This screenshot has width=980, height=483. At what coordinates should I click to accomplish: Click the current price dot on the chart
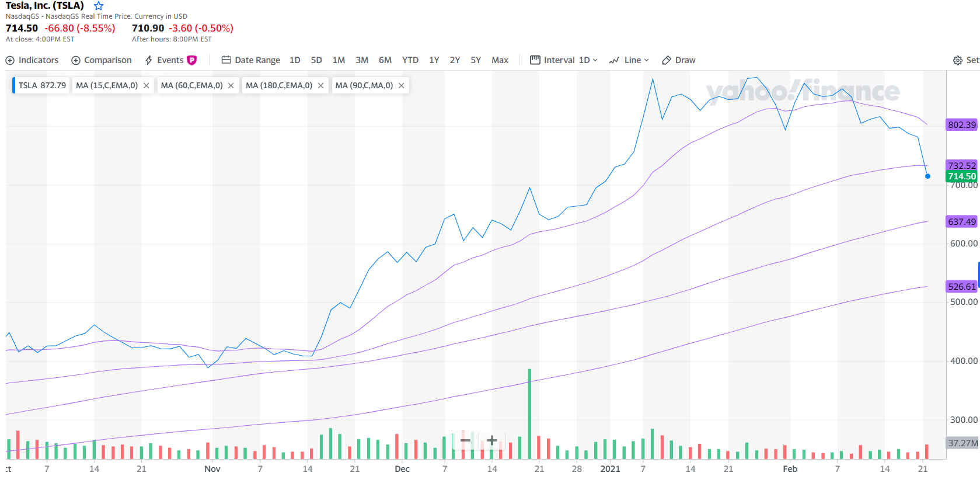[x=927, y=176]
